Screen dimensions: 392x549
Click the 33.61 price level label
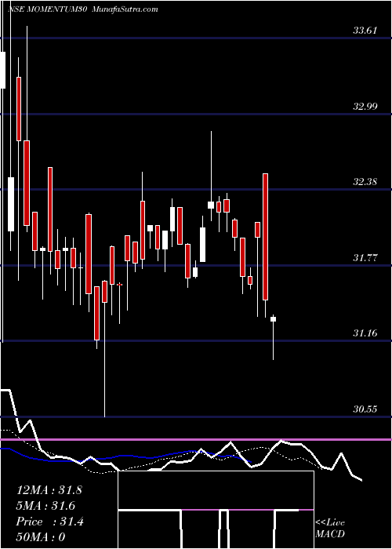(x=365, y=31)
